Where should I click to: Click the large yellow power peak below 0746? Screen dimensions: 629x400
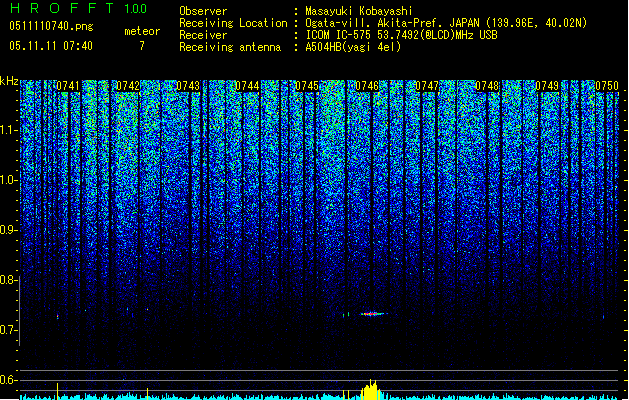[371, 390]
